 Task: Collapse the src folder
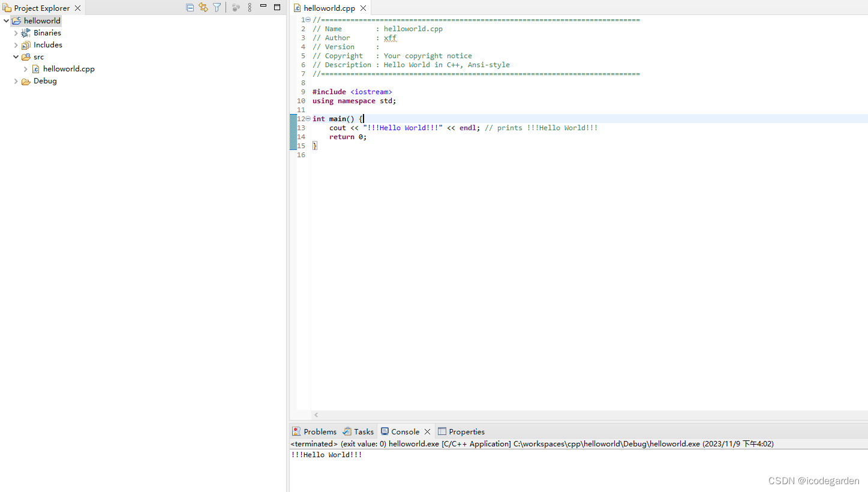[x=16, y=57]
